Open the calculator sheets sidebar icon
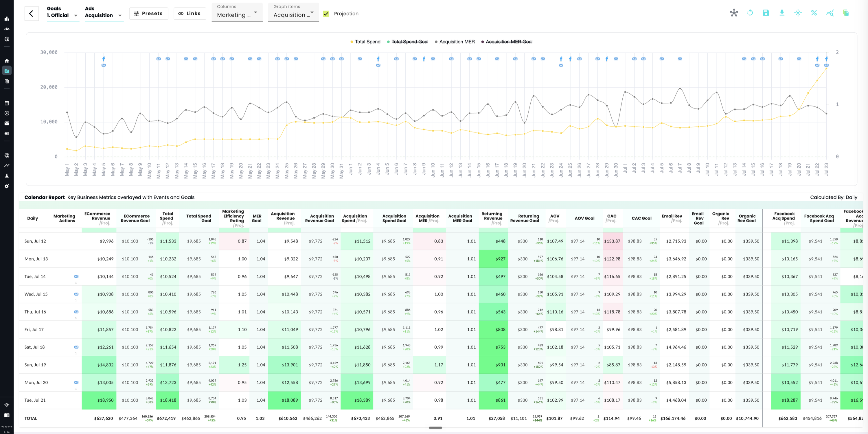Image resolution: width=868 pixels, height=434 pixels. pyautogui.click(x=7, y=81)
